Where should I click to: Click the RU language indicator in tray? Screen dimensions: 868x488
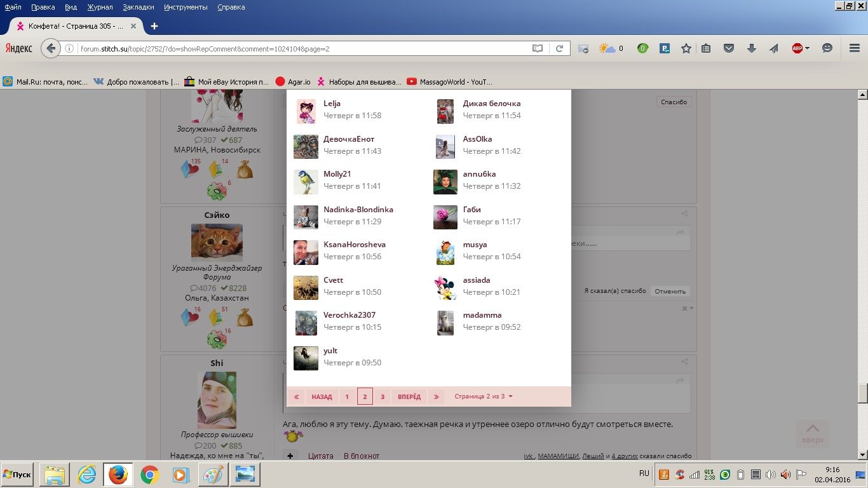point(644,473)
